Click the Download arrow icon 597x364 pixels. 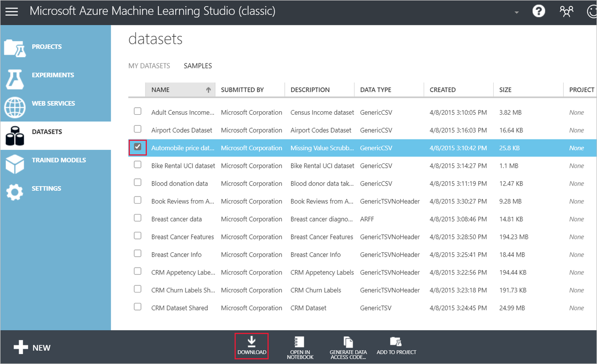click(x=251, y=341)
